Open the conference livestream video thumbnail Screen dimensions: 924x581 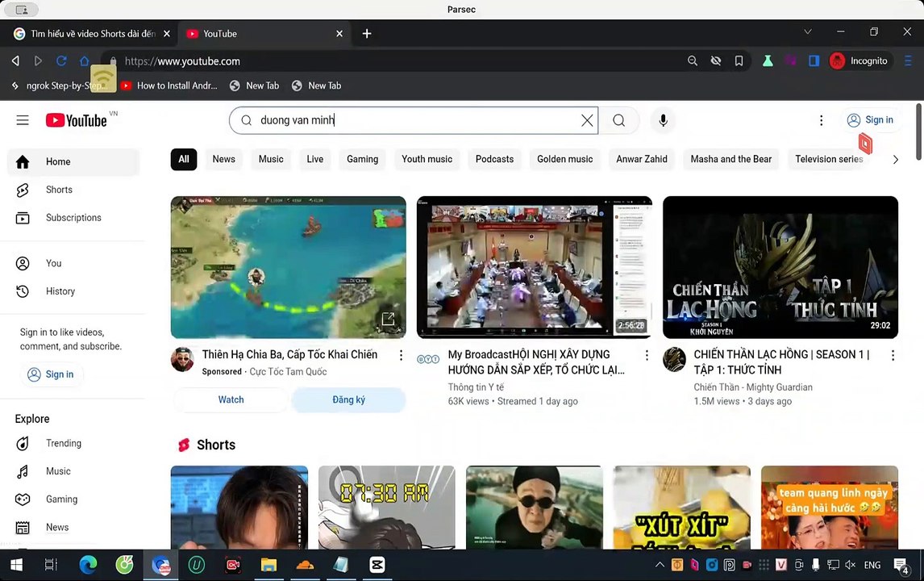[534, 267]
